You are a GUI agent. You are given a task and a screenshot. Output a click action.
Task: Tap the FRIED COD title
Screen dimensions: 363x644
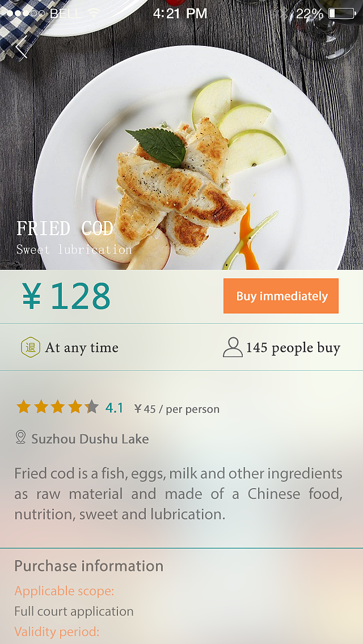(65, 228)
